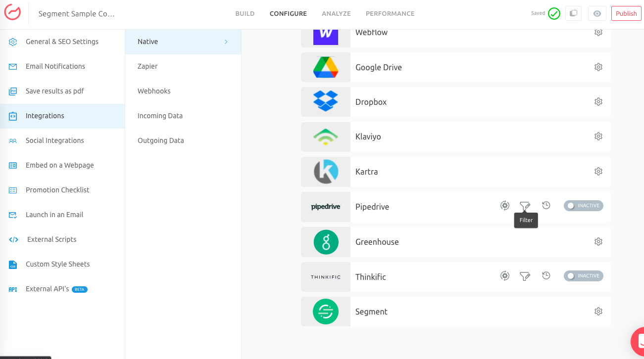The width and height of the screenshot is (644, 359).
Task: Click the Dropbox integration name
Action: tap(371, 102)
